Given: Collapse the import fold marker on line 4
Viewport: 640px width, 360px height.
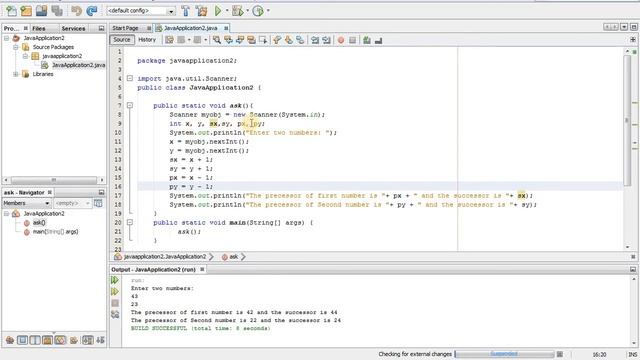Looking at the screenshot, I should (130, 78).
